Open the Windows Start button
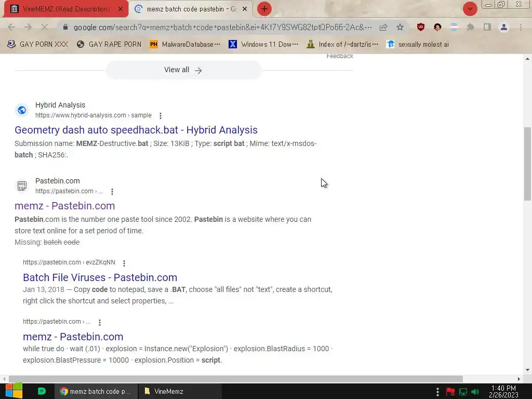 [14, 391]
